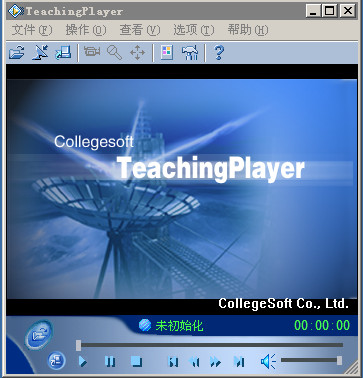Open the 帮助(H) menu
363x378 pixels.
click(248, 30)
